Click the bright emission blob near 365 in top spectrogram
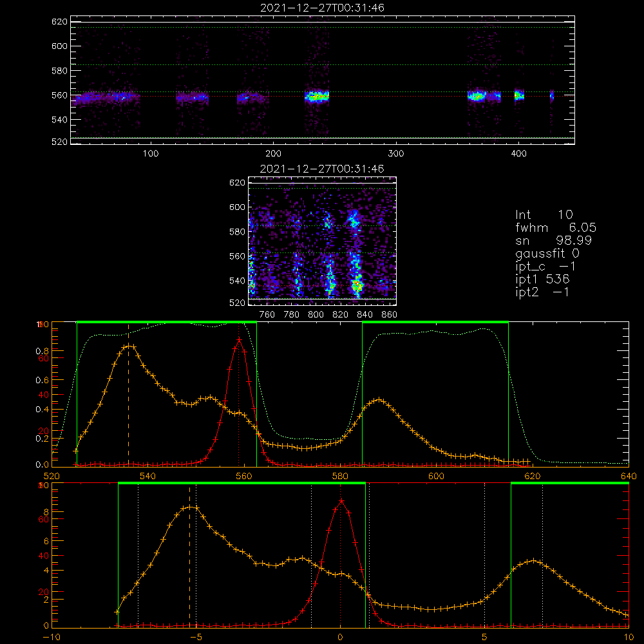Image resolution: width=644 pixels, height=644 pixels. point(477,96)
